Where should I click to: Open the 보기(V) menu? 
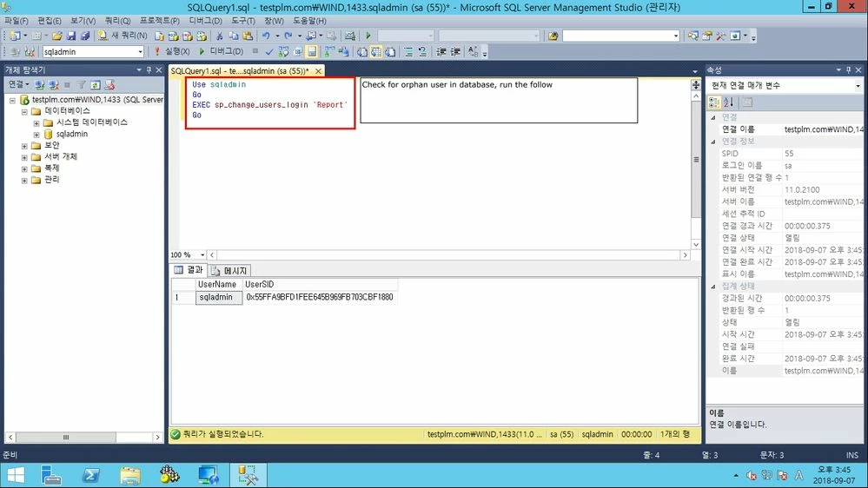pyautogui.click(x=83, y=21)
